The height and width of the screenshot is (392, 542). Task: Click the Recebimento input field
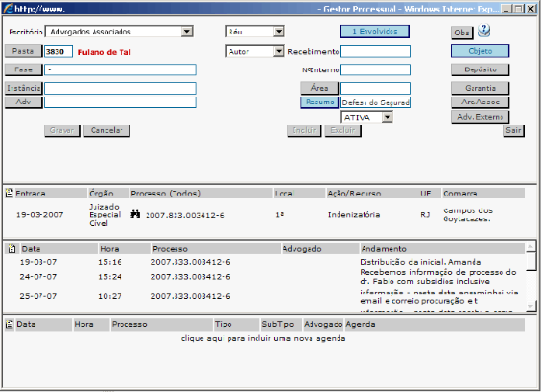click(375, 51)
